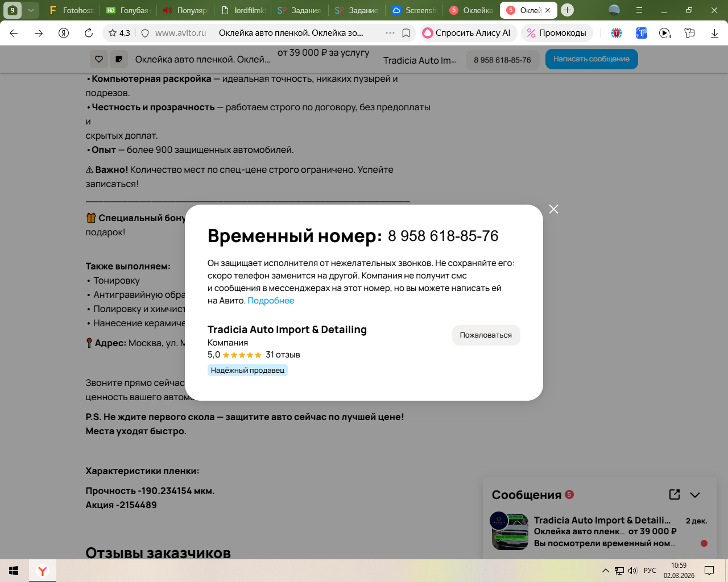Switch to the 'Задание' tab
Viewport: 728px width, 582px height.
[x=357, y=10]
